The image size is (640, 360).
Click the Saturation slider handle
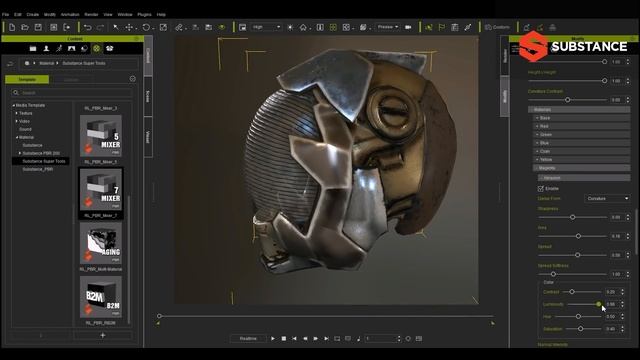click(580, 329)
